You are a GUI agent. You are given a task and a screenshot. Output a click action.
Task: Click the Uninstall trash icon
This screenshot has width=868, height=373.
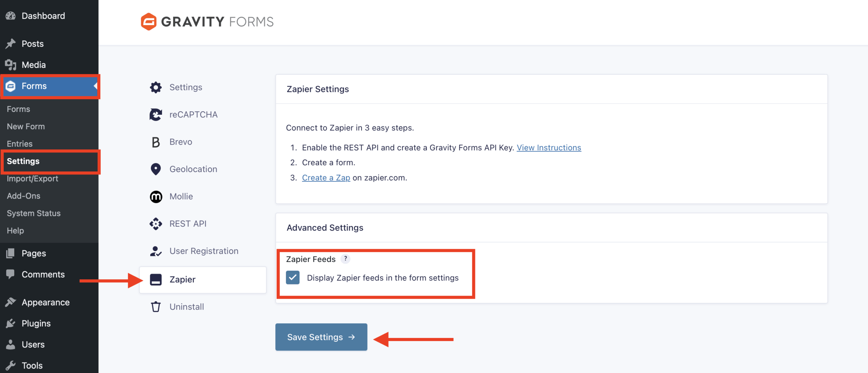(x=156, y=307)
